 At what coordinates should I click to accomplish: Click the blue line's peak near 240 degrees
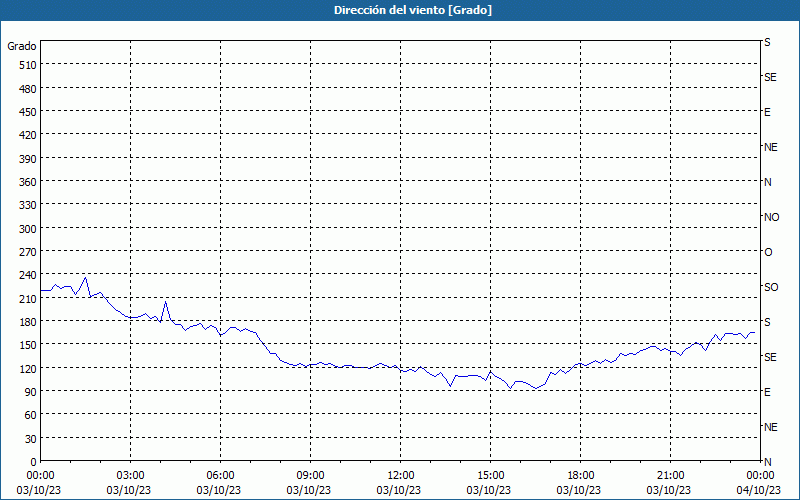click(85, 278)
